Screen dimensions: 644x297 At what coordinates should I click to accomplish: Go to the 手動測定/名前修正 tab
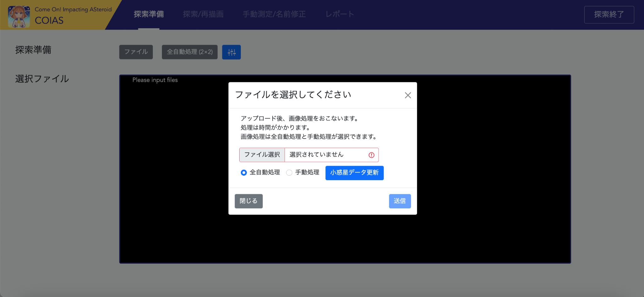point(274,14)
